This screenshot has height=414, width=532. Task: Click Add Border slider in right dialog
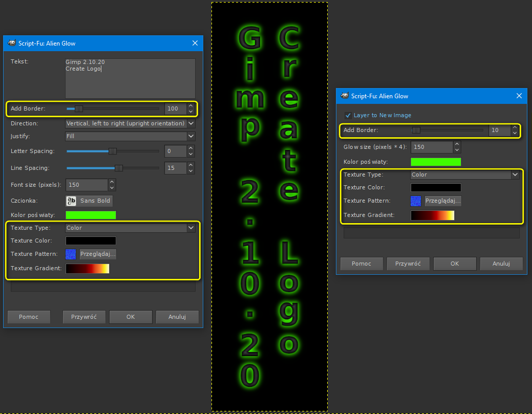pos(447,130)
